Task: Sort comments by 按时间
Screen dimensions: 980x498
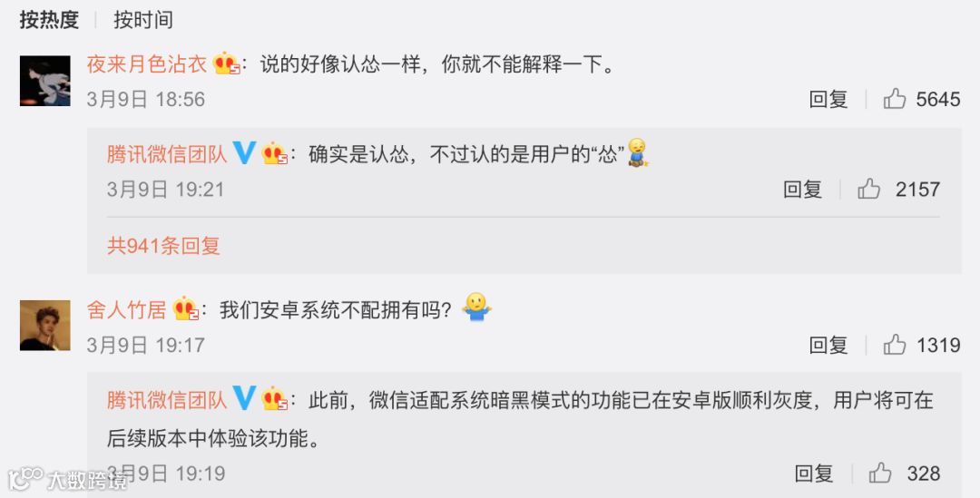Action: click(x=143, y=20)
